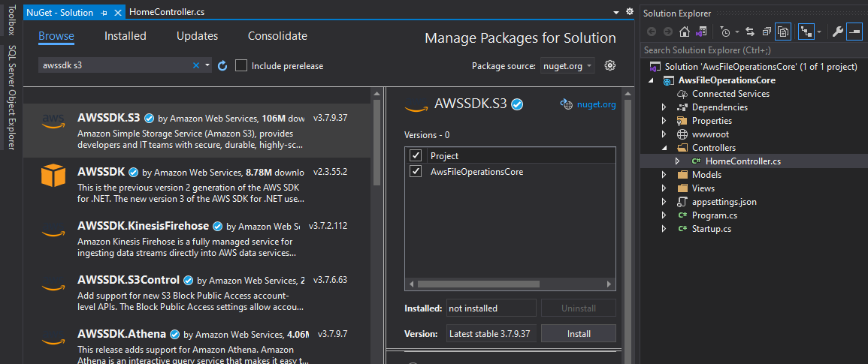Click the project list right scroll arrow
Image resolution: width=868 pixels, height=364 pixels.
point(609,284)
